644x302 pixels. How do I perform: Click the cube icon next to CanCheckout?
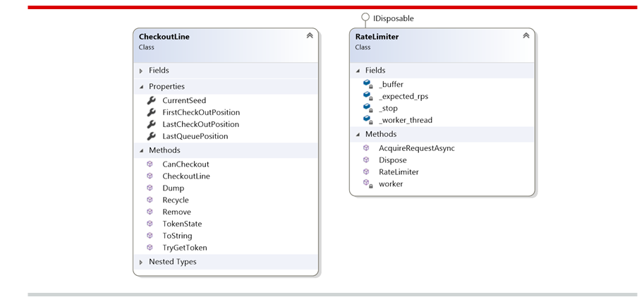point(150,164)
